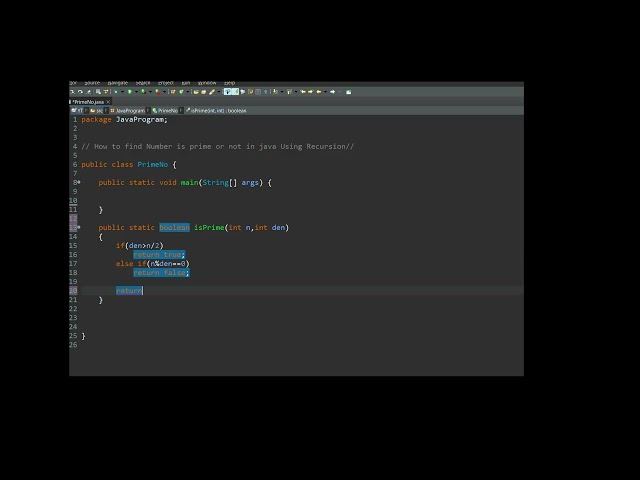Open the Search menu
The height and width of the screenshot is (480, 640).
(143, 83)
